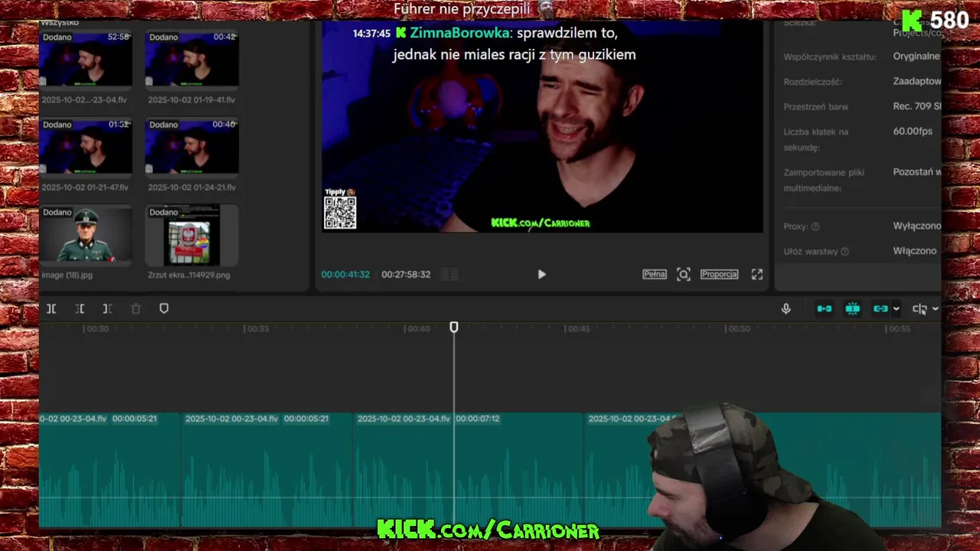Select the Split tool in timeline toolbar
The image size is (980, 551).
point(51,308)
